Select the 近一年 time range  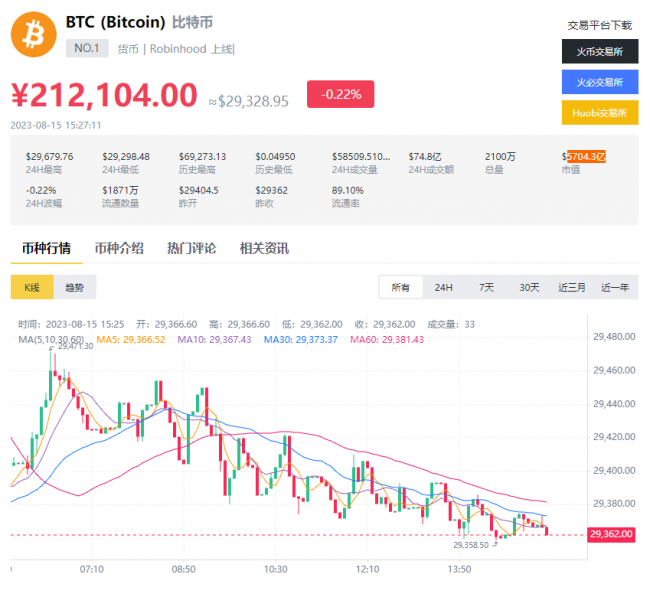(x=615, y=287)
